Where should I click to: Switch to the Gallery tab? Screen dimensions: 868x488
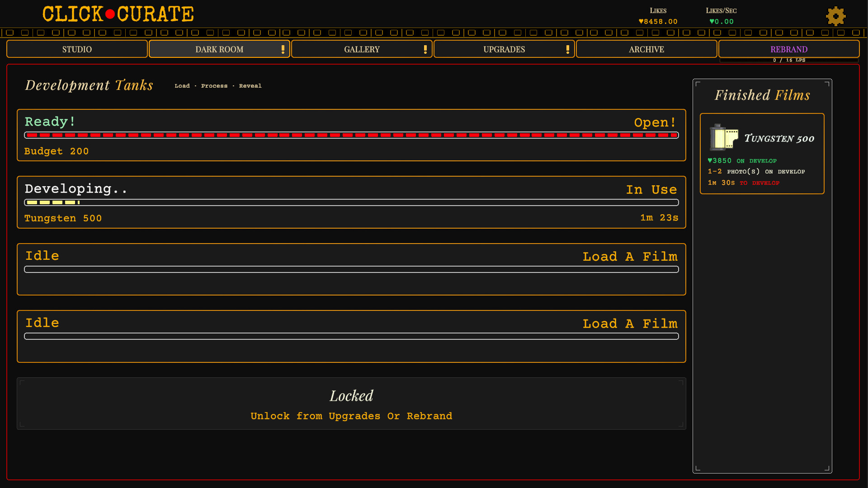pos(361,49)
